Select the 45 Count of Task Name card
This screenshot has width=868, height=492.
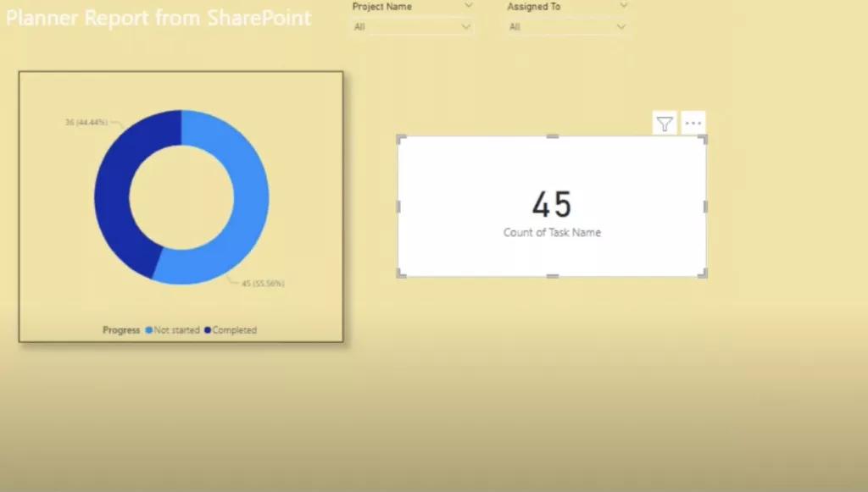[x=552, y=206]
